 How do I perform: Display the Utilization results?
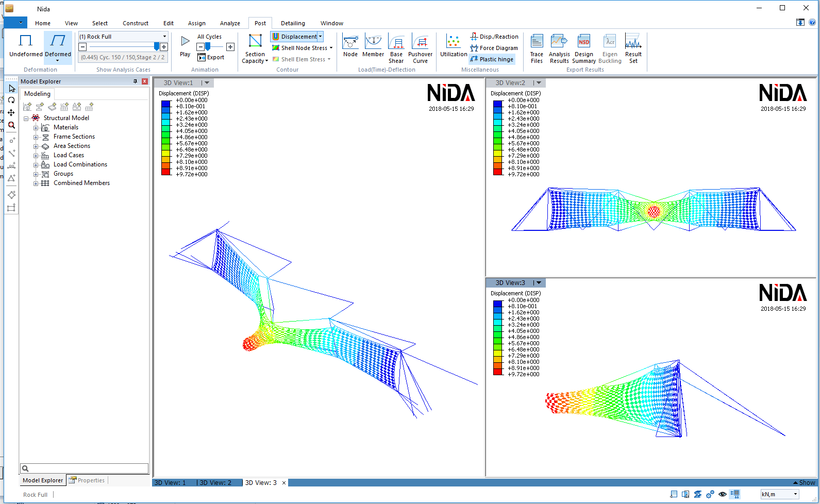(x=454, y=46)
